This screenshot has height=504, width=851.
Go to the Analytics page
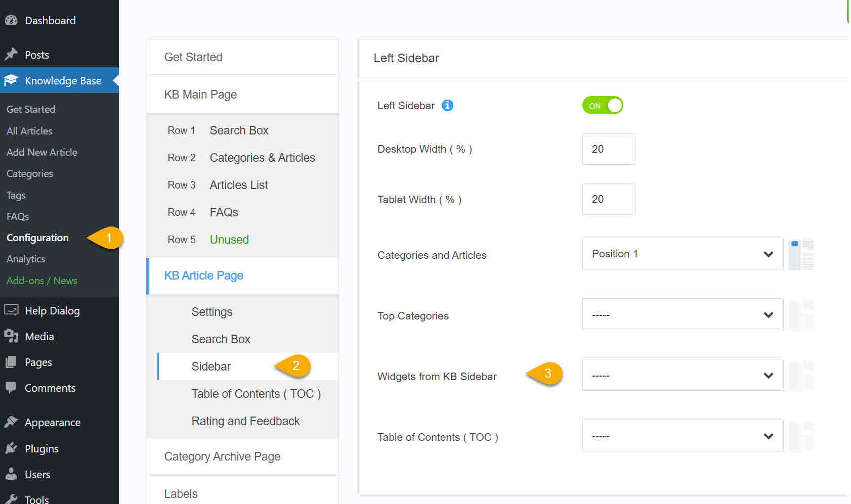pyautogui.click(x=26, y=259)
